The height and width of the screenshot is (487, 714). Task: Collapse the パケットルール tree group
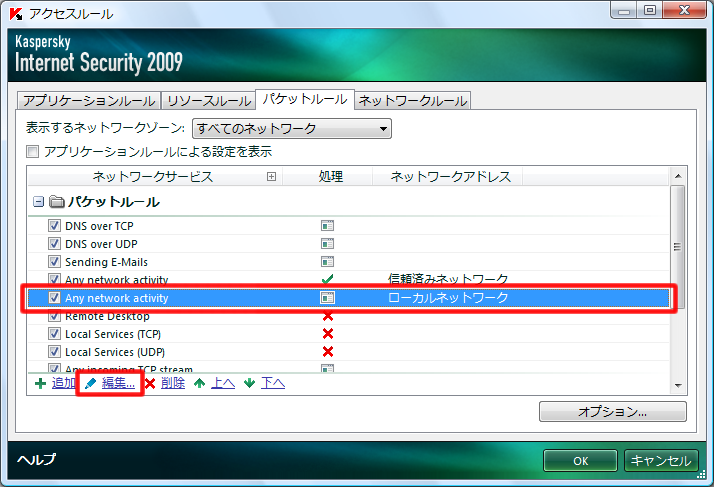point(38,202)
